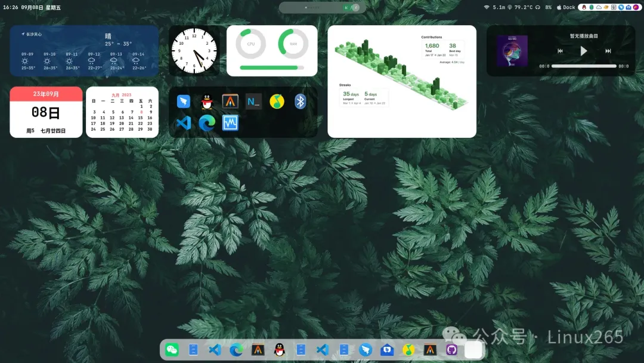
Task: Open QQ Music from the dock
Action: coord(408,350)
